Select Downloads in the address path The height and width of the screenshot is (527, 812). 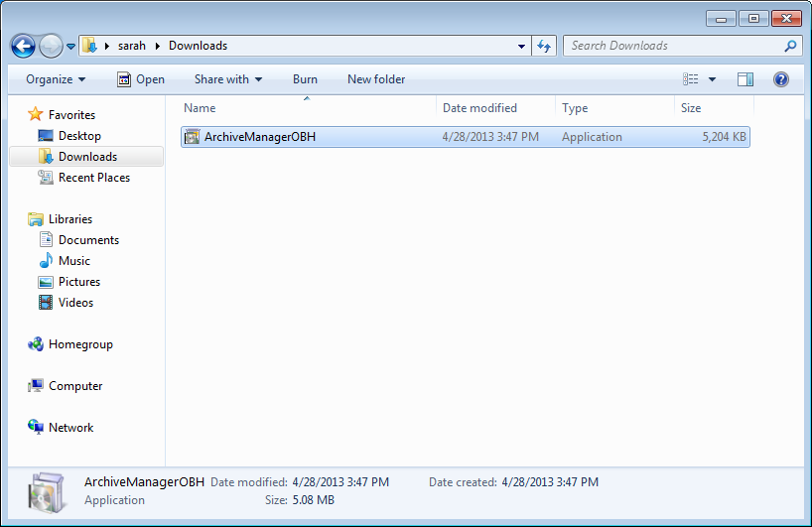pos(198,46)
